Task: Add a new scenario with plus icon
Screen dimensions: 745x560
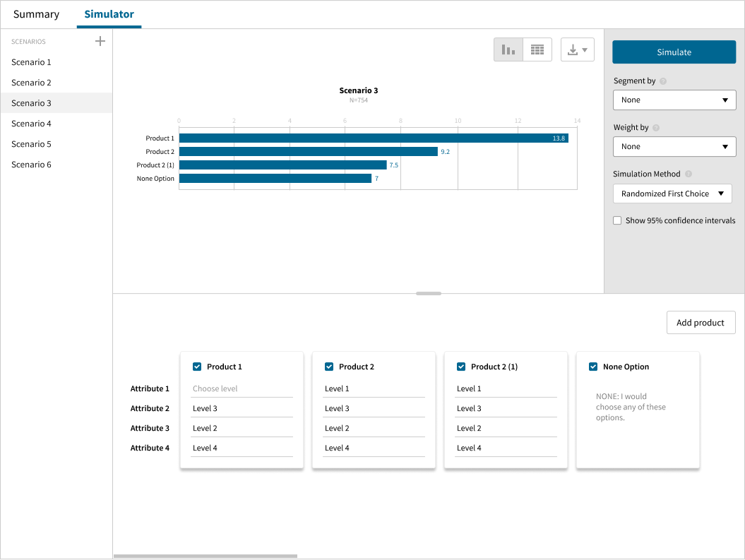Action: tap(100, 42)
